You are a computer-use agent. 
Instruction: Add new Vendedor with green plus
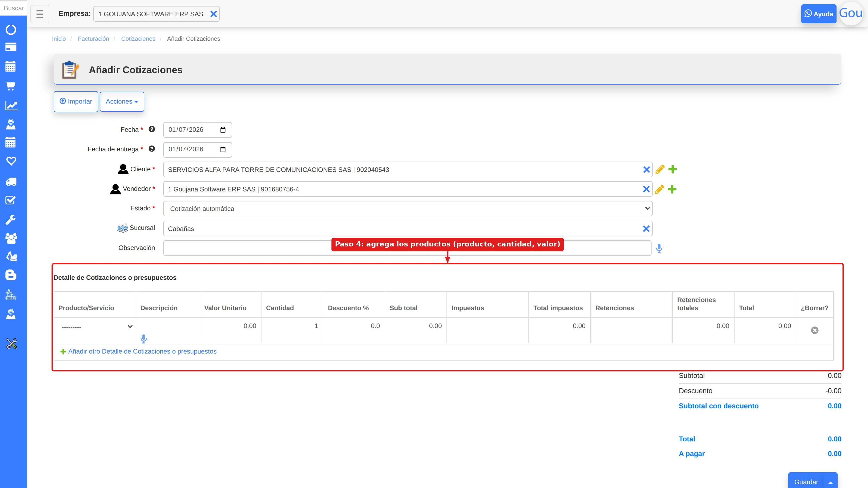point(672,189)
